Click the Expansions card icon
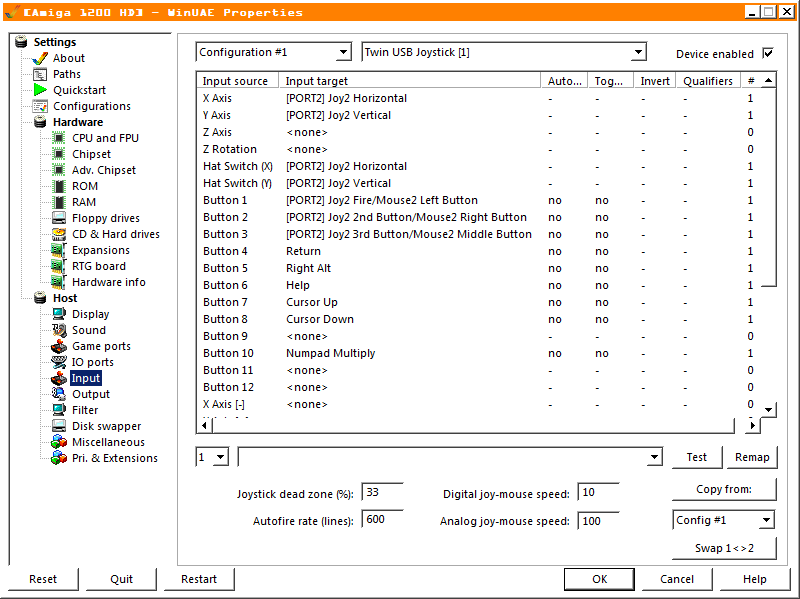The image size is (800, 599). point(59,250)
